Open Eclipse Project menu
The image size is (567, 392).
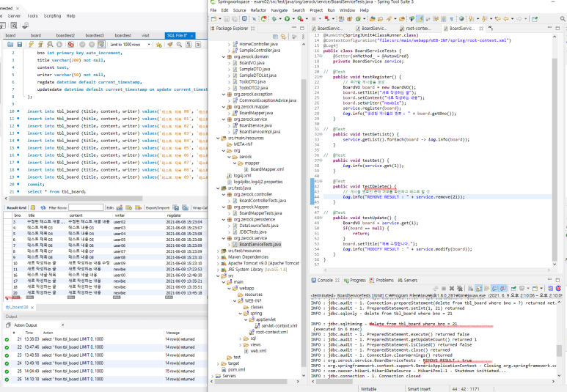[x=316, y=10]
